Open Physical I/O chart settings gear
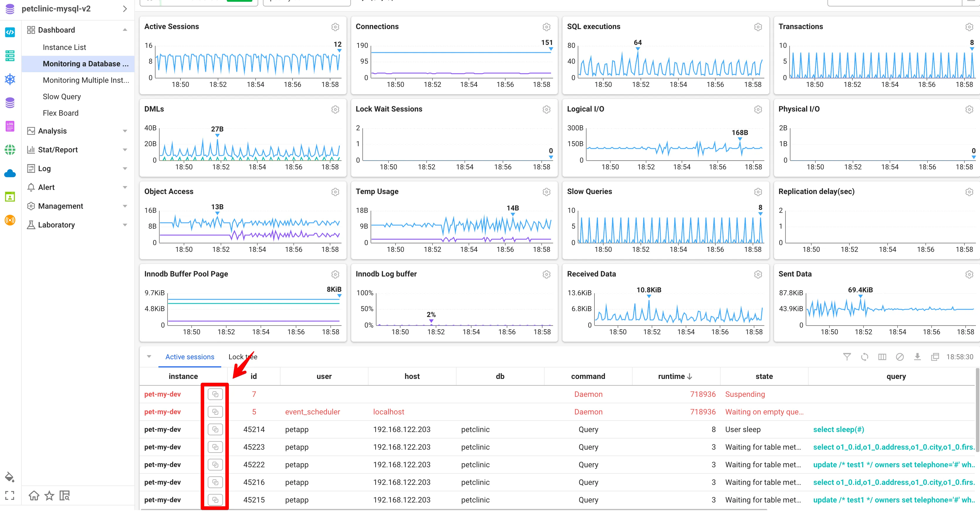This screenshot has width=980, height=511. (969, 109)
